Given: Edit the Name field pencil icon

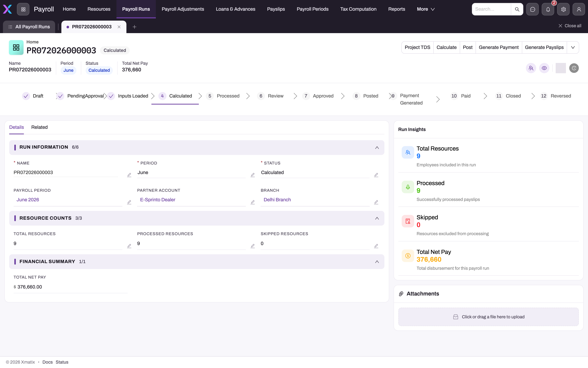Looking at the screenshot, I should click(x=129, y=175).
